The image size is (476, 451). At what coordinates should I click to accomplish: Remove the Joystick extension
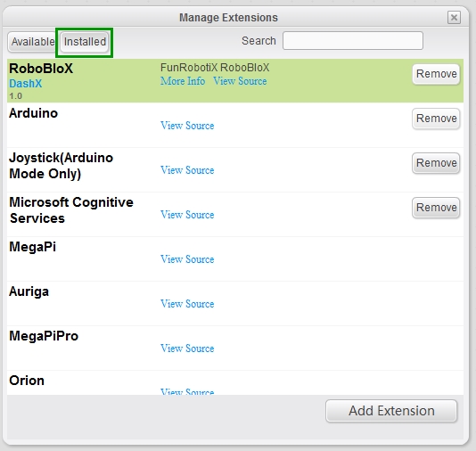point(436,163)
